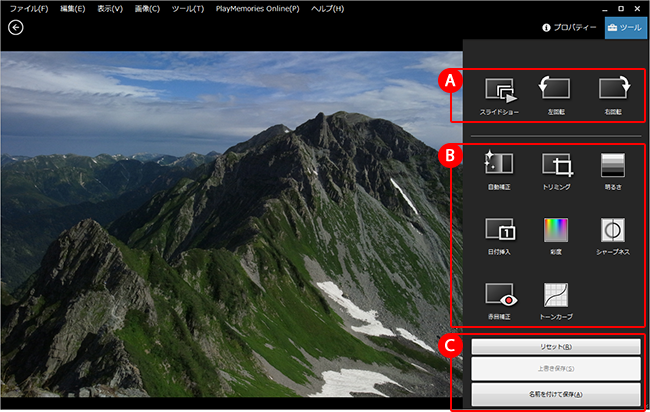Open the ファイル(F) menu
The height and width of the screenshot is (412, 650).
[x=29, y=8]
